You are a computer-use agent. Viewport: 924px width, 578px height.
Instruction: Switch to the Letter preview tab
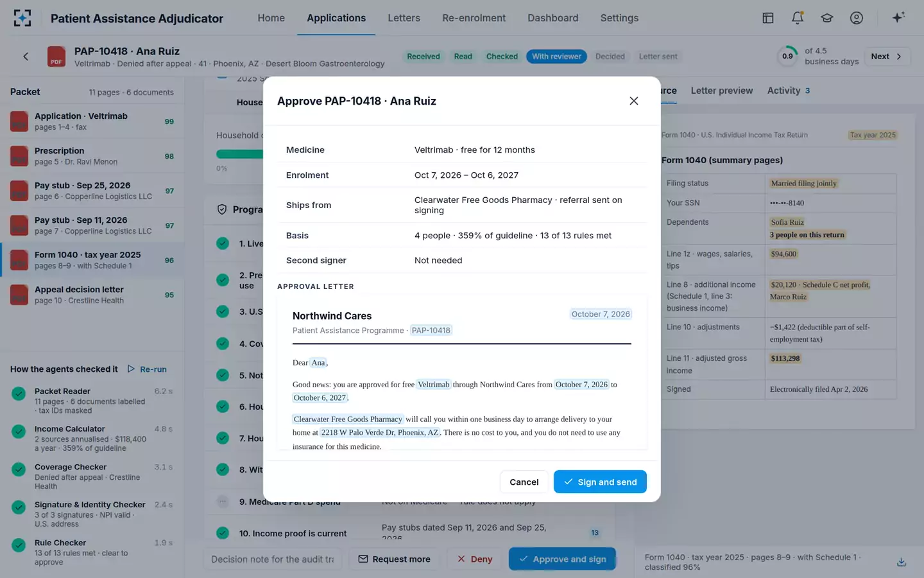click(x=722, y=91)
